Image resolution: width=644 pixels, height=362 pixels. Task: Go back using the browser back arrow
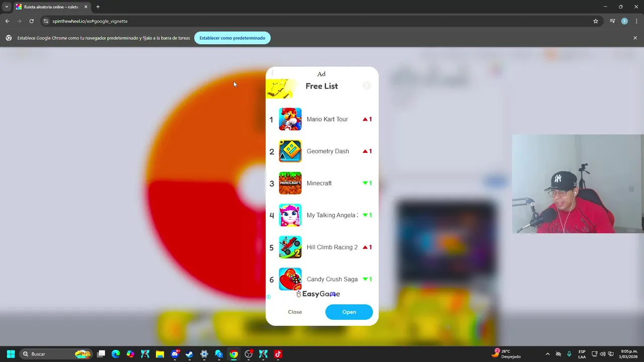[x=7, y=21]
